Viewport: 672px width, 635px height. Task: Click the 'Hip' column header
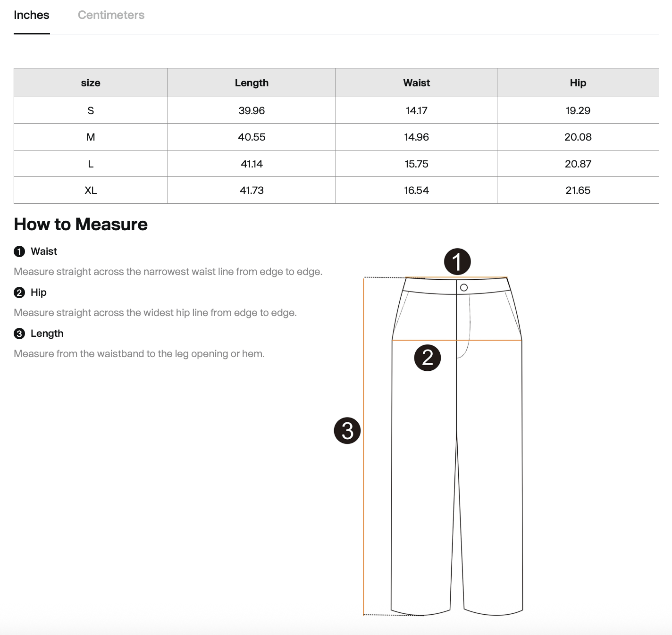pos(578,83)
